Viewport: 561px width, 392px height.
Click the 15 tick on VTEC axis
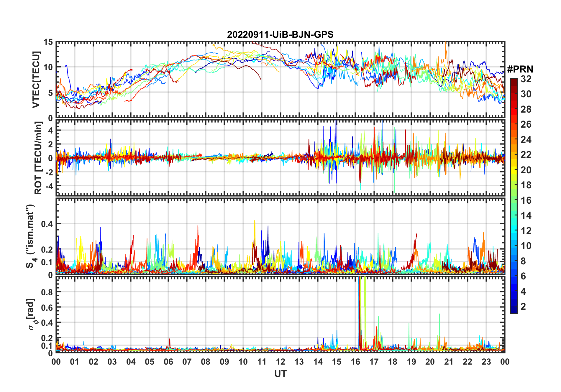pos(48,42)
